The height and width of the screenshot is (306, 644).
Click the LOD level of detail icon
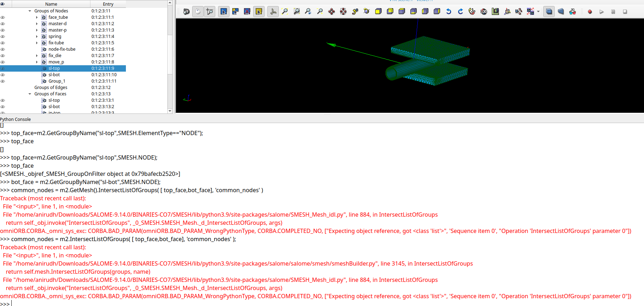(x=484, y=12)
